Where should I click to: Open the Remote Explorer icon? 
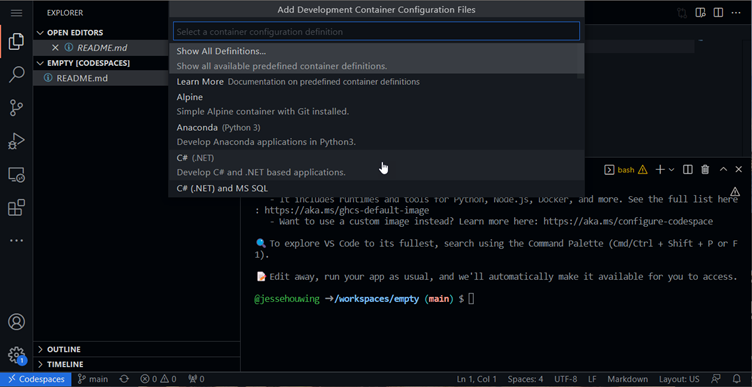(16, 175)
